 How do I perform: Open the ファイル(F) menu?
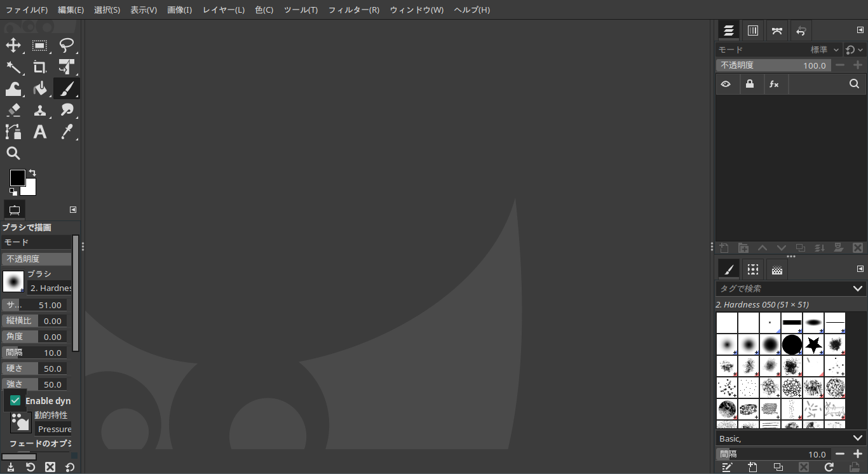[27, 10]
